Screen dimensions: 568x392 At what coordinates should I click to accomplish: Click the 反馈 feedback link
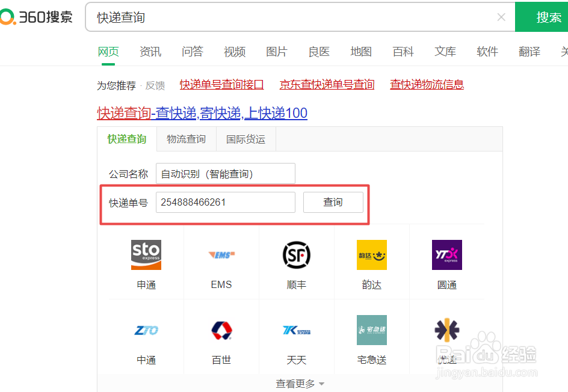pos(155,85)
